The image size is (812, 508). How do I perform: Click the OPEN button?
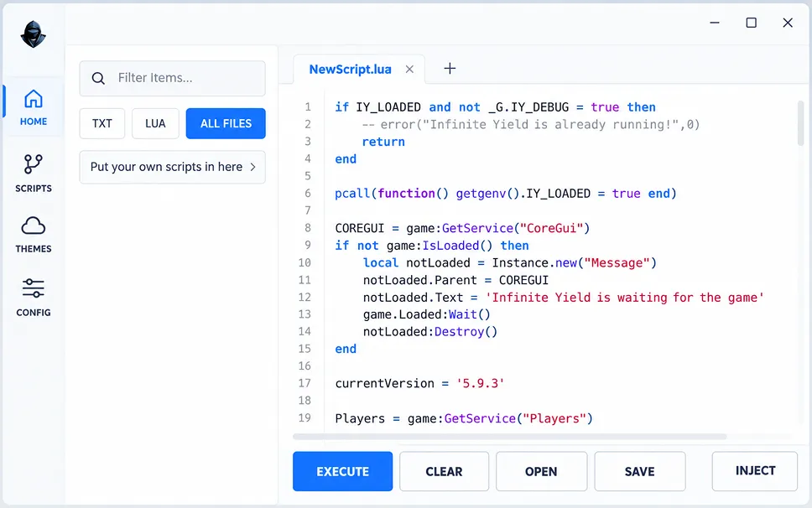[541, 471]
